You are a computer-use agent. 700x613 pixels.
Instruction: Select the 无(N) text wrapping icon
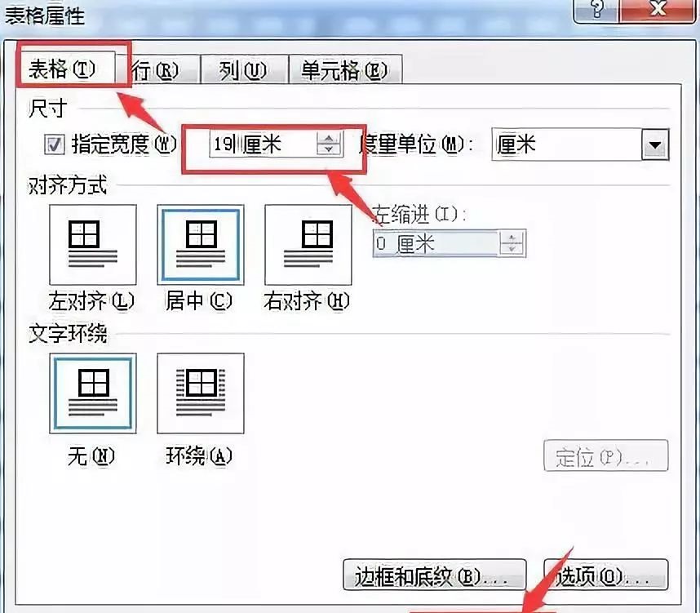[93, 393]
